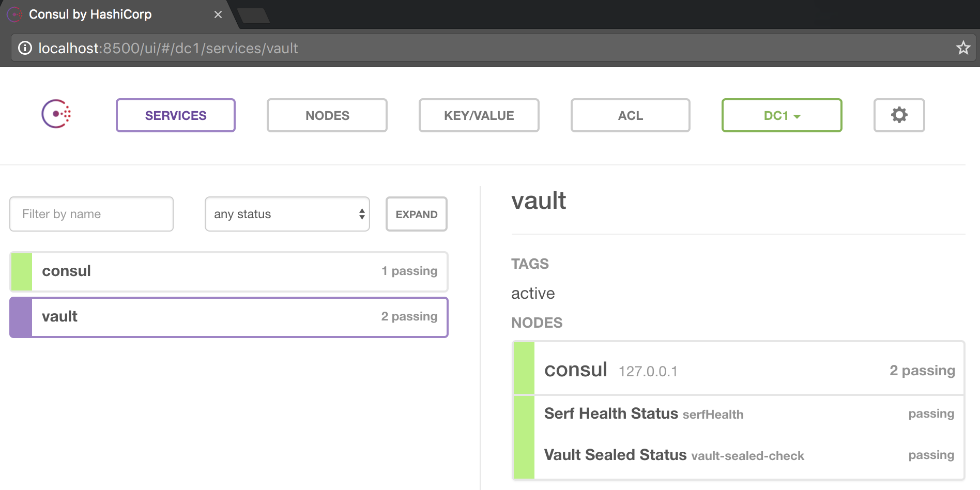Open the Nodes tab

click(327, 115)
